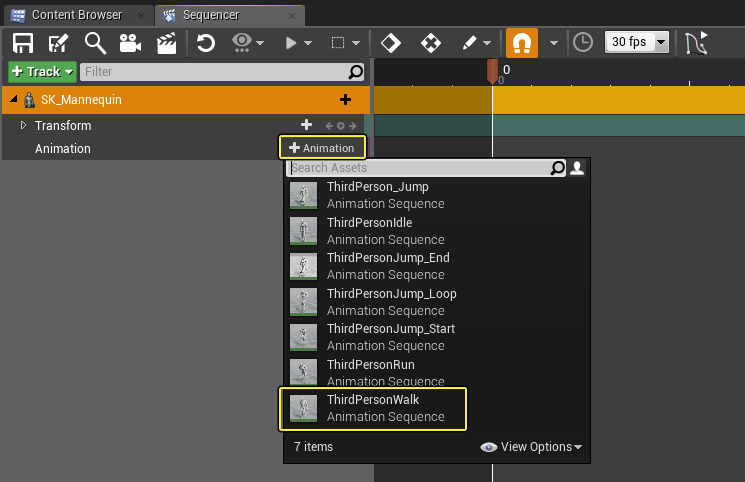Click the plus on Transform track

tap(306, 125)
